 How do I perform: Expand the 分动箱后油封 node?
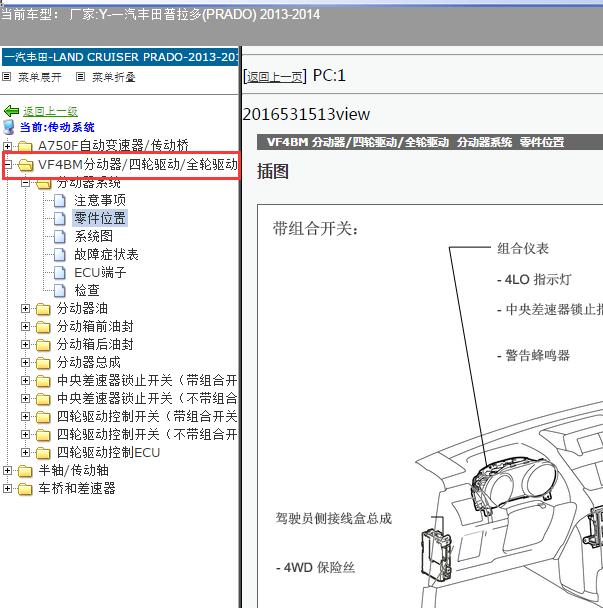pos(25,344)
